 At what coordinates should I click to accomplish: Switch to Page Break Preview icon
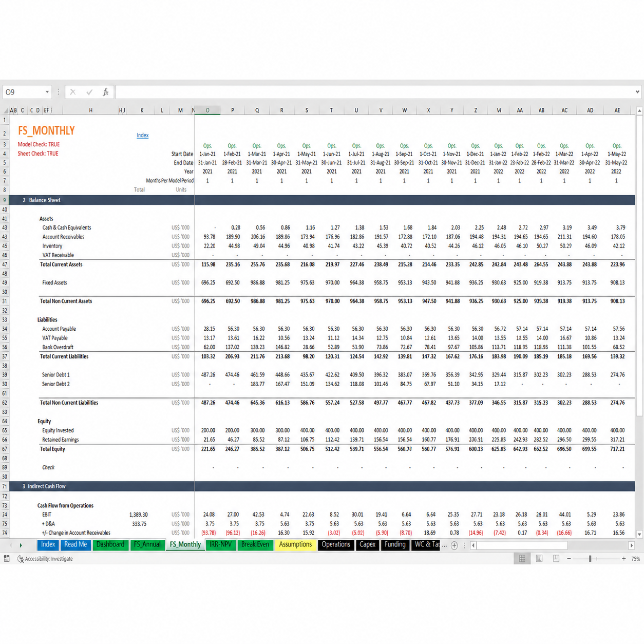[x=556, y=559]
